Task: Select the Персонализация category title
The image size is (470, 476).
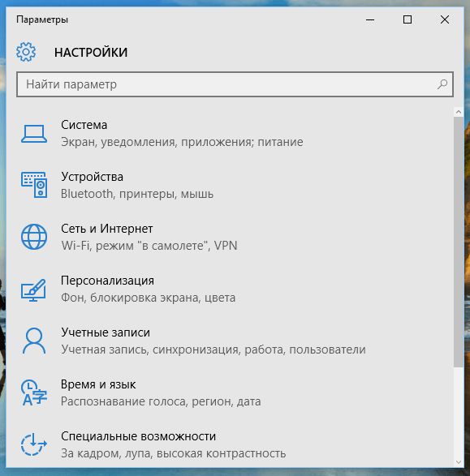Action: [107, 281]
